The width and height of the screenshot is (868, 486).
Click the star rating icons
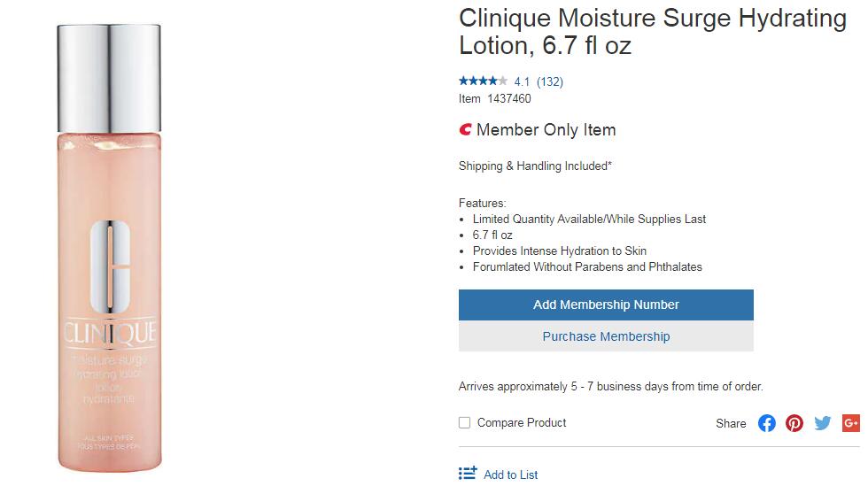pyautogui.click(x=483, y=81)
